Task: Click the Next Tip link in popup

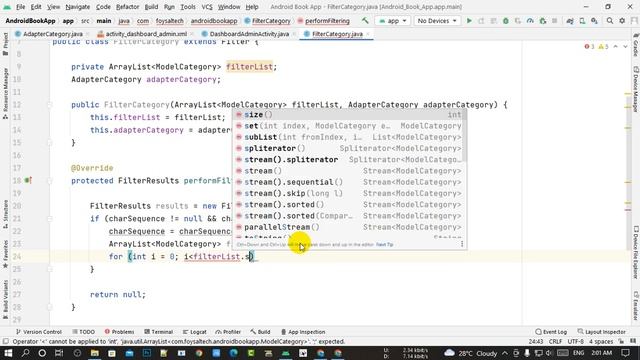Action: (384, 244)
